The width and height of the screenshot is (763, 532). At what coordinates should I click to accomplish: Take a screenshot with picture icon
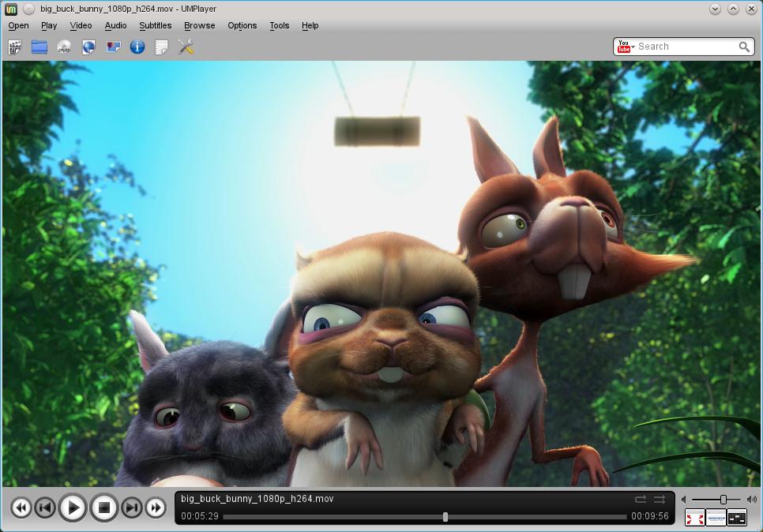pos(113,47)
